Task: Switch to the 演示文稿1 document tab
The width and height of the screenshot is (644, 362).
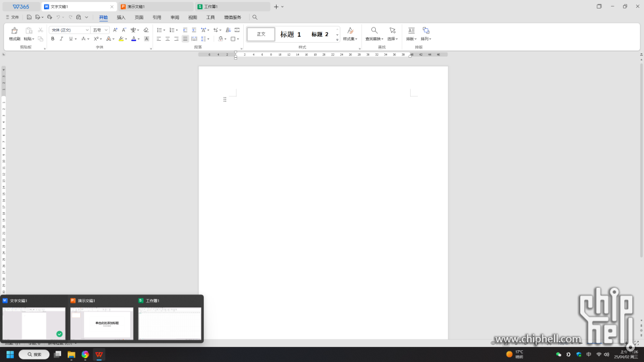Action: click(156, 7)
